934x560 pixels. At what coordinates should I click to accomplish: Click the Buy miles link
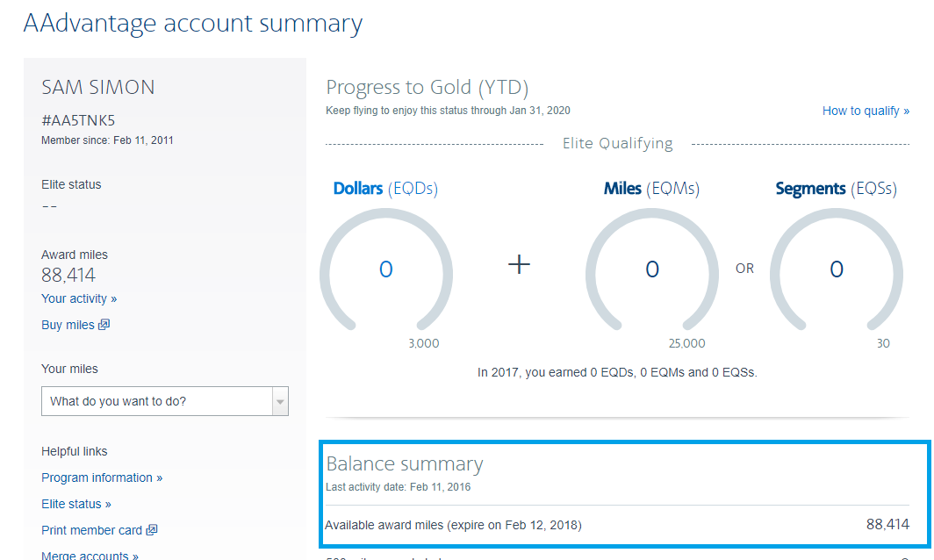[68, 325]
